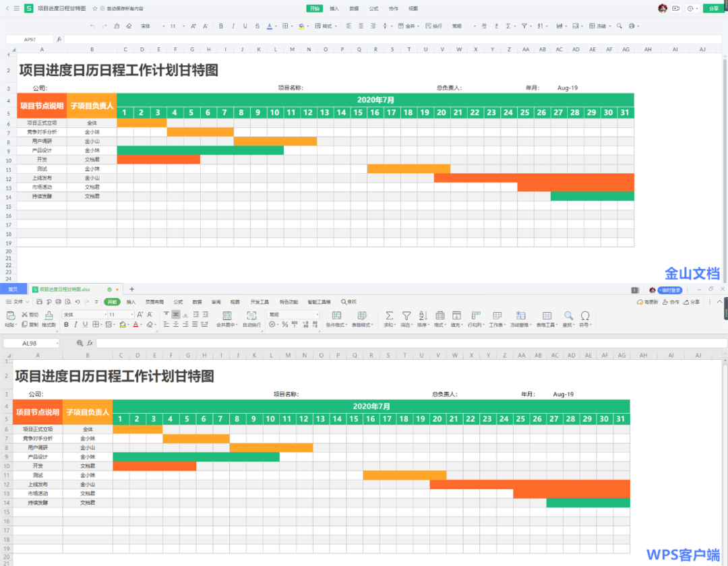Toggle Italic in WPS client ribbon
Viewport: 728px width, 566px height.
75,325
